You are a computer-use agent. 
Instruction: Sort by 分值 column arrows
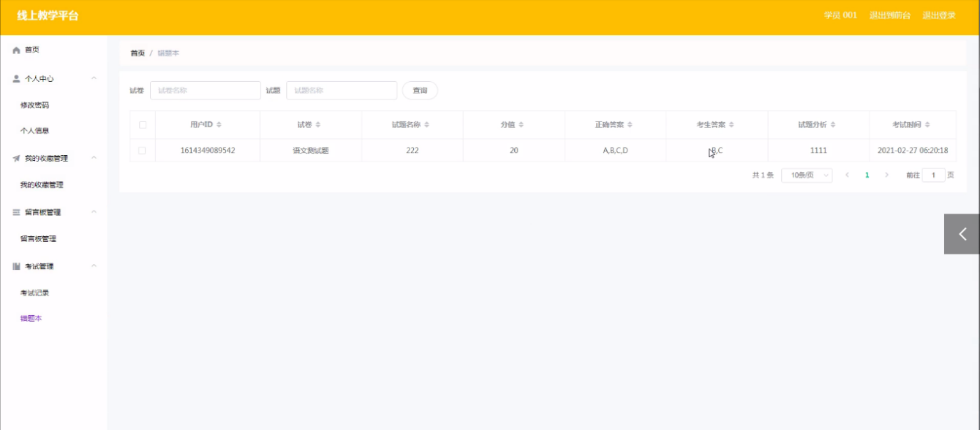pos(521,125)
